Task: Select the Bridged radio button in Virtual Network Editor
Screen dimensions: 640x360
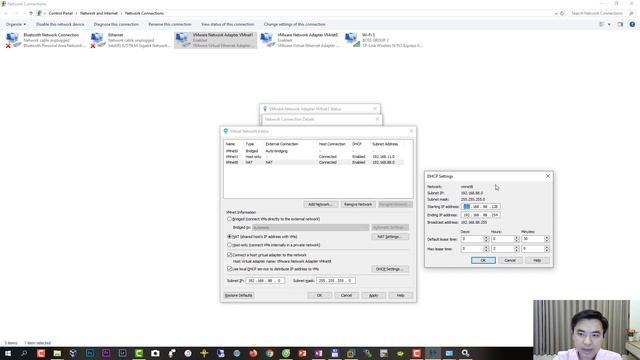Action: 229,219
